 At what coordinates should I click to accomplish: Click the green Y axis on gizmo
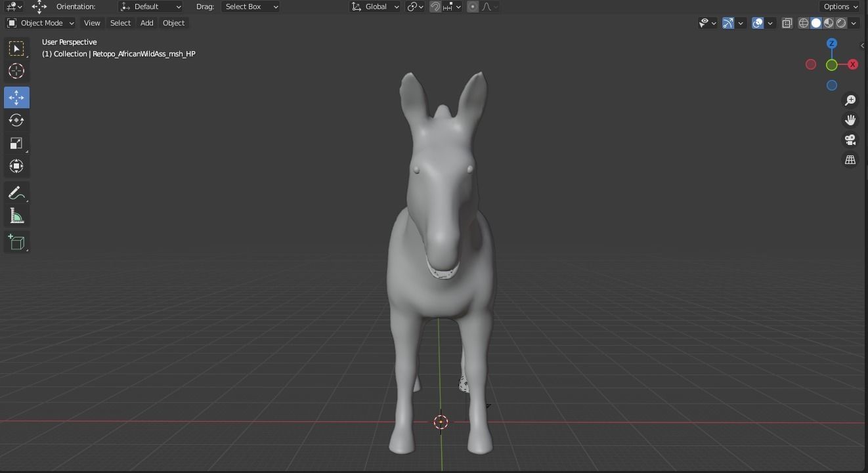click(832, 65)
